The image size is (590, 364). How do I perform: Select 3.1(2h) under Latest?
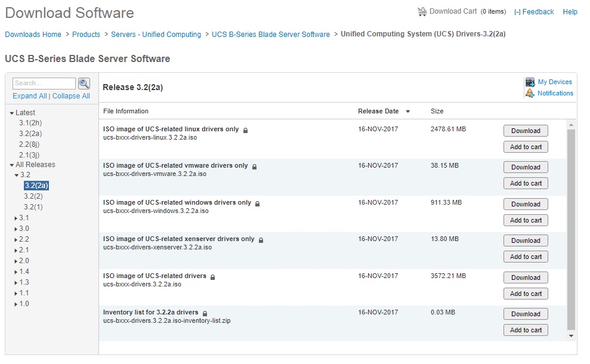(x=30, y=123)
